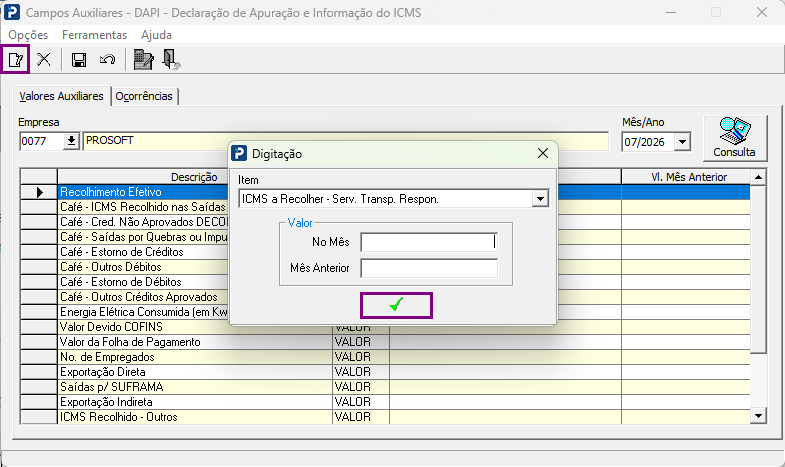Open the Empresa code dropdown arrow
785x467 pixels.
point(72,141)
